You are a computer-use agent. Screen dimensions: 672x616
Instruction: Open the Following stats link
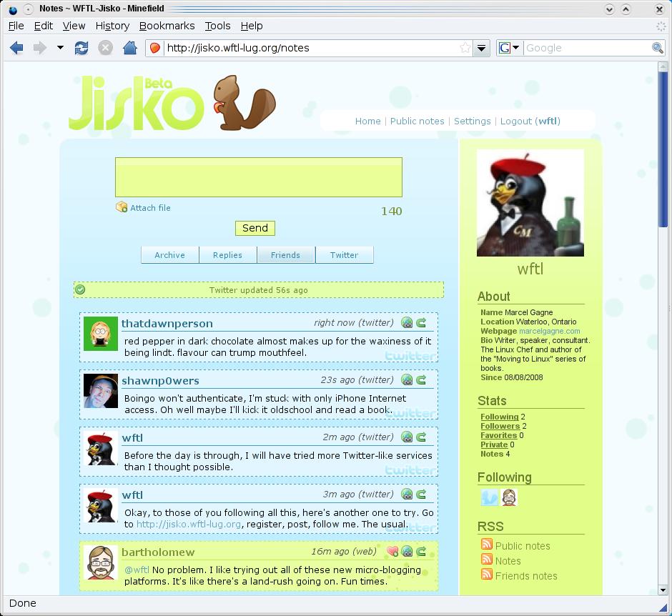point(499,417)
